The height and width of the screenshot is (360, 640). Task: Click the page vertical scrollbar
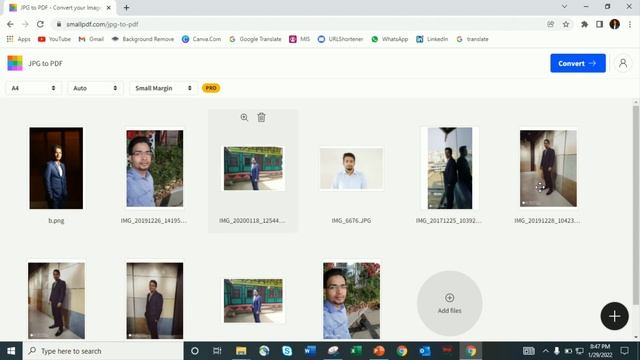point(636,204)
